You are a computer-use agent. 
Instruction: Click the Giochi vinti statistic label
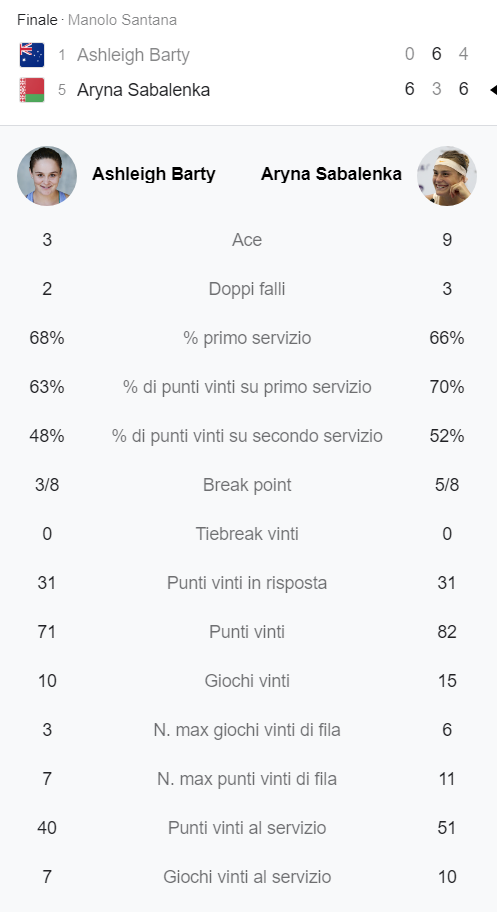247,681
